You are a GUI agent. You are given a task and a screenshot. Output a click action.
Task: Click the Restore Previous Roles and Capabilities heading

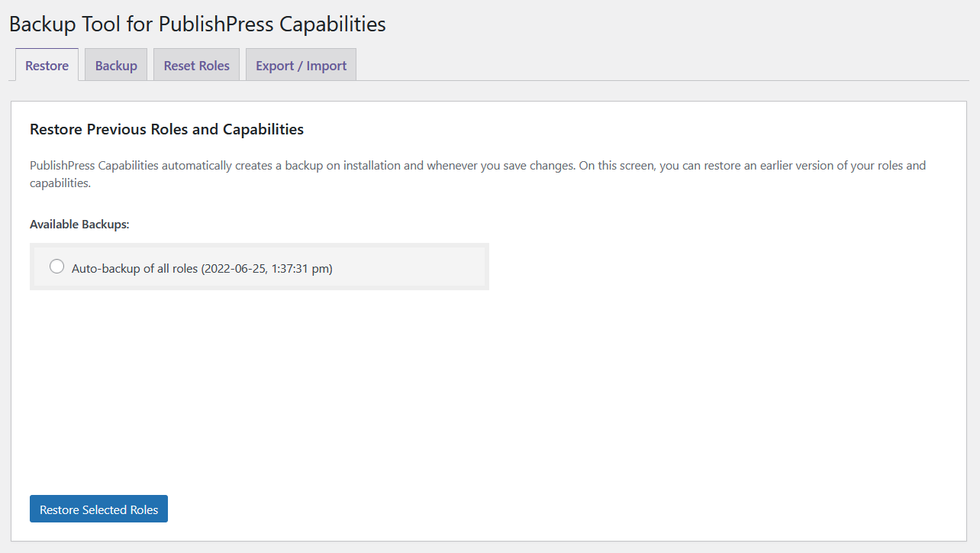point(166,130)
